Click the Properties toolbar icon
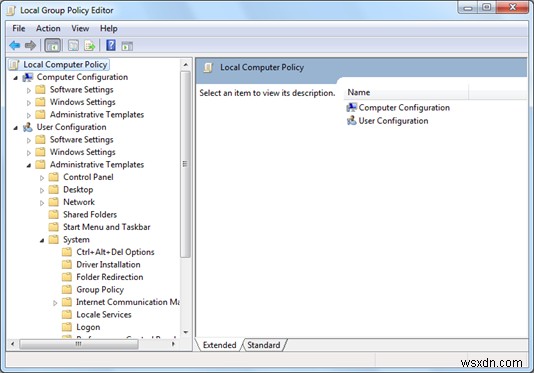This screenshot has height=373, width=534. point(73,45)
